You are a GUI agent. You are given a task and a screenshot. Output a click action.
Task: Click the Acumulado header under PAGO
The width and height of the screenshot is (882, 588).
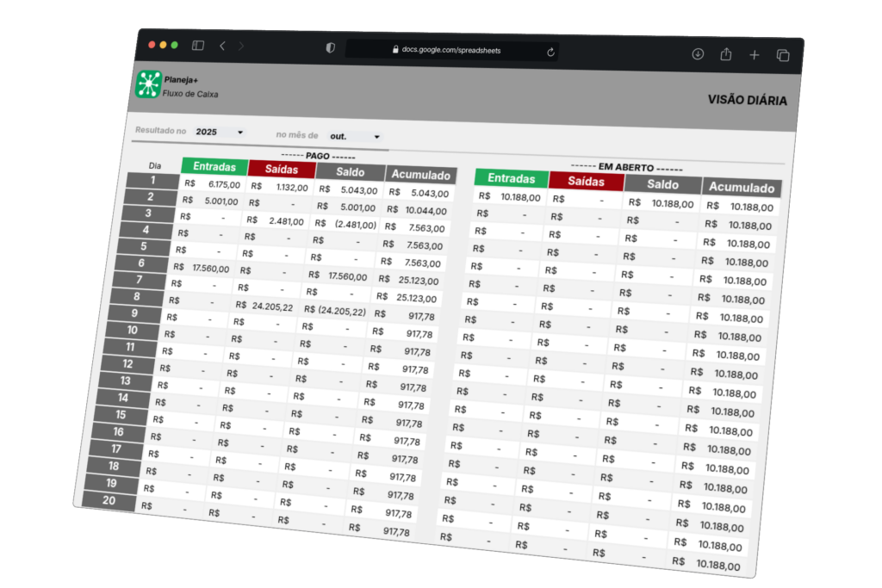[420, 175]
